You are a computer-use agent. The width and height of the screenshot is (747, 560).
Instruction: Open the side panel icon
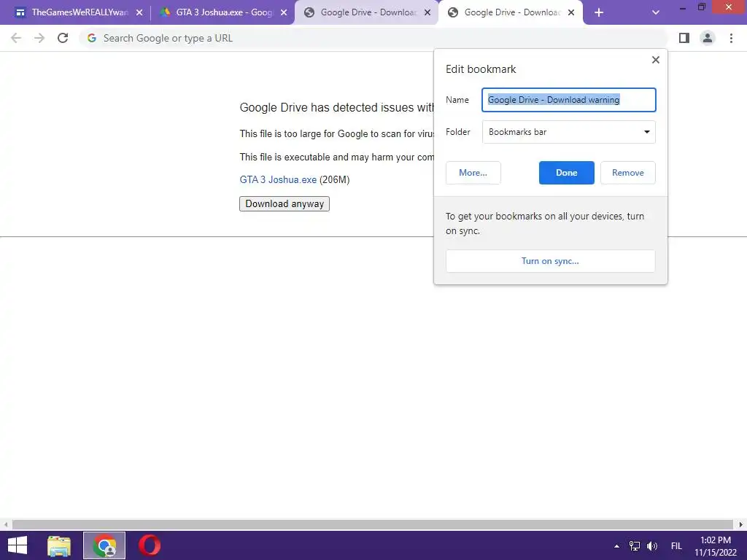[684, 38]
